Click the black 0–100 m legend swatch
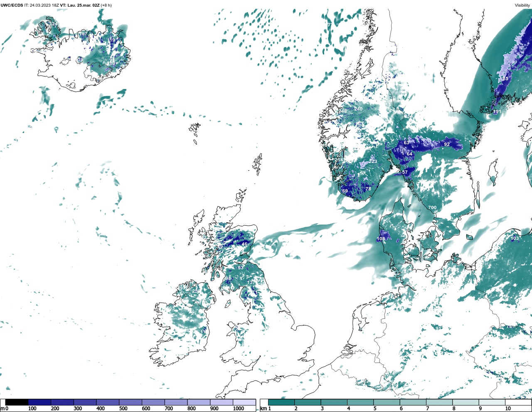Image resolution: width=532 pixels, height=412 pixels. 17,402
